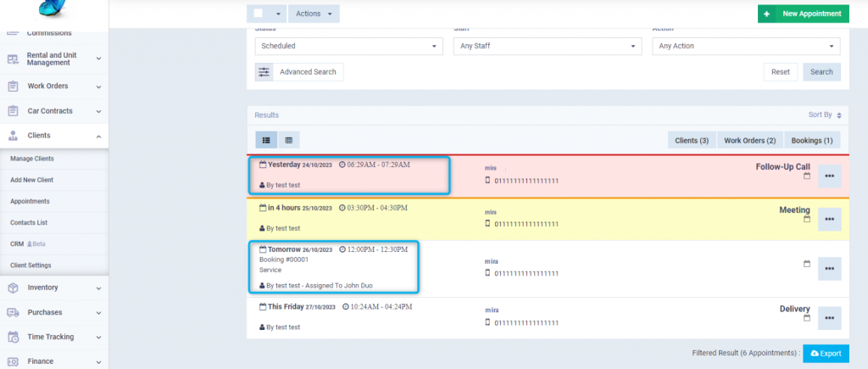Run the Search button
868x369 pixels.
click(x=821, y=72)
